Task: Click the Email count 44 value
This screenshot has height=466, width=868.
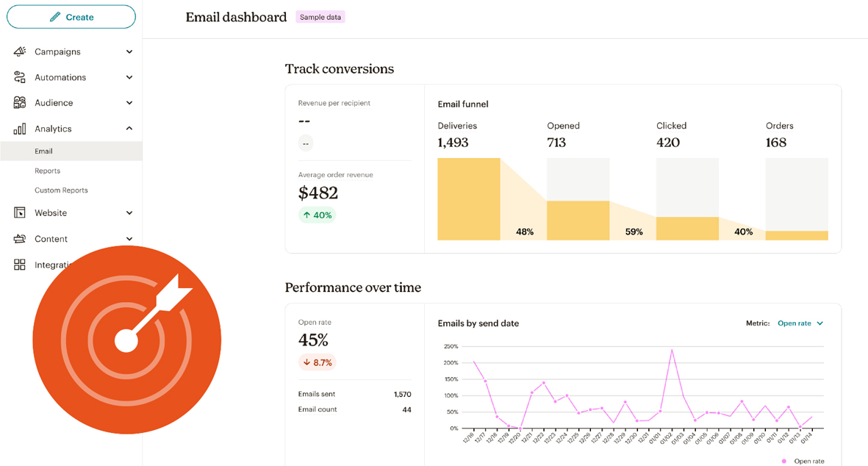Action: 407,410
